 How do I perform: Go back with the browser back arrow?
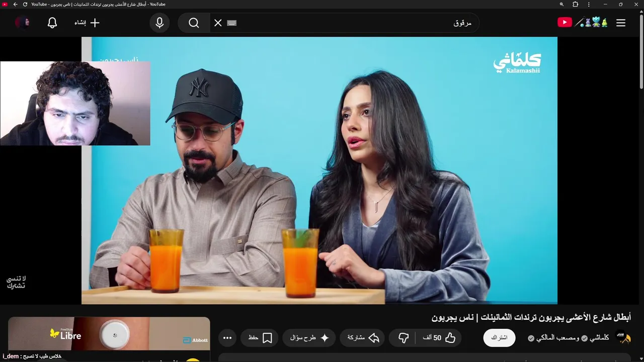[x=15, y=5]
